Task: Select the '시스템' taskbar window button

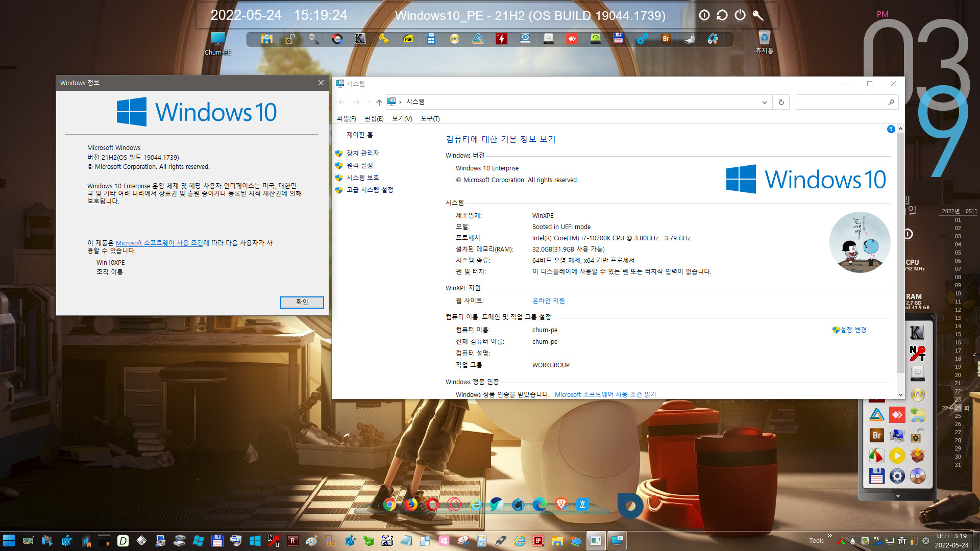Action: [617, 541]
